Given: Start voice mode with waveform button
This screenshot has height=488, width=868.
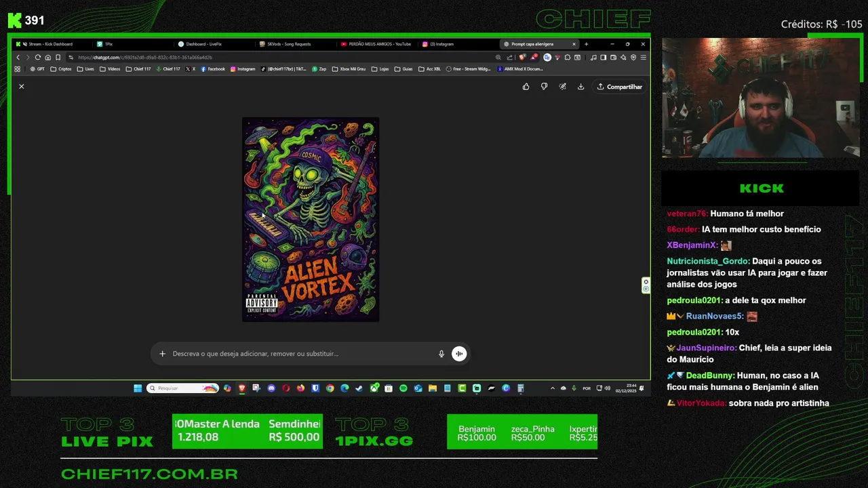Looking at the screenshot, I should click(x=459, y=354).
